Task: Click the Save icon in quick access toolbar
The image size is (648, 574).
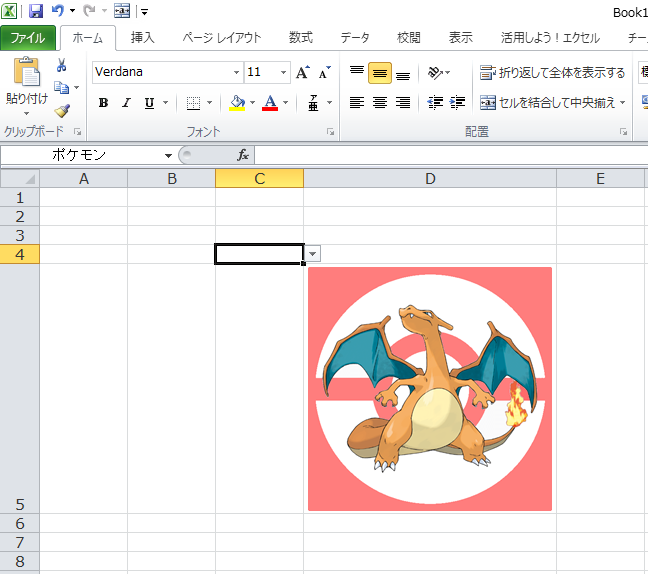Action: (36, 11)
